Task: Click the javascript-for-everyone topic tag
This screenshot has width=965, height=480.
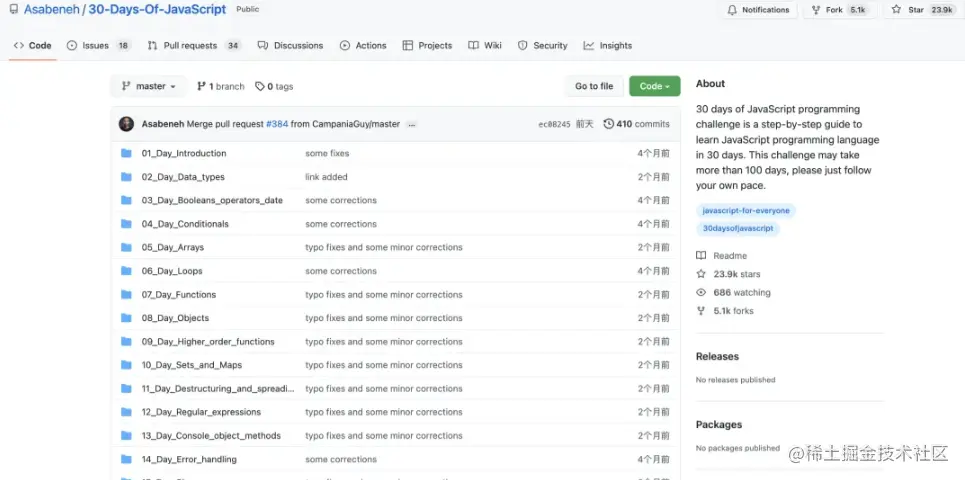Action: pyautogui.click(x=746, y=210)
